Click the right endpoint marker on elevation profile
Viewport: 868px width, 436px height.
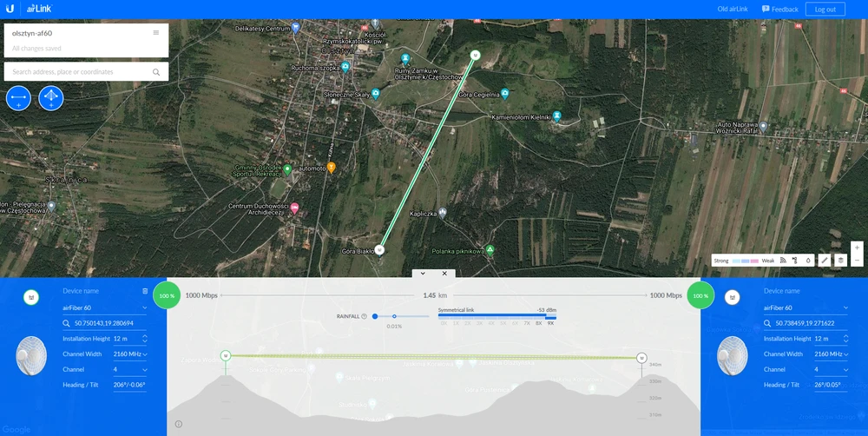point(641,357)
